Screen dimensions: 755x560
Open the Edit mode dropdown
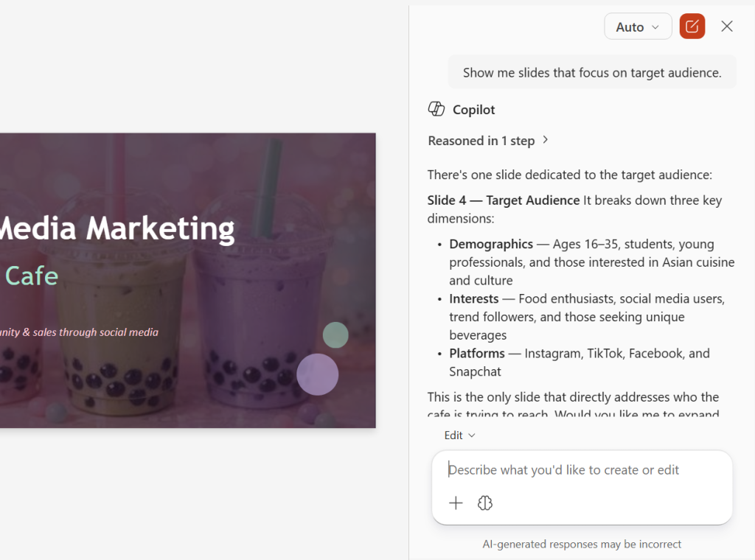pyautogui.click(x=459, y=435)
